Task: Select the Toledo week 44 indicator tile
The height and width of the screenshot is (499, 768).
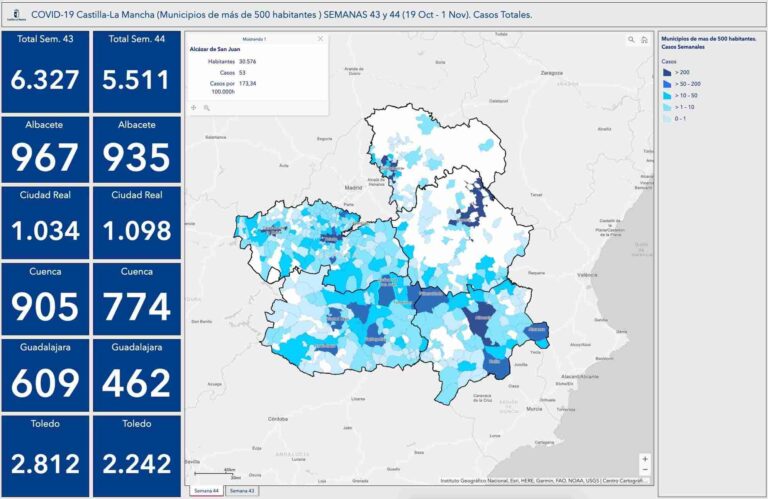Action: [x=136, y=455]
